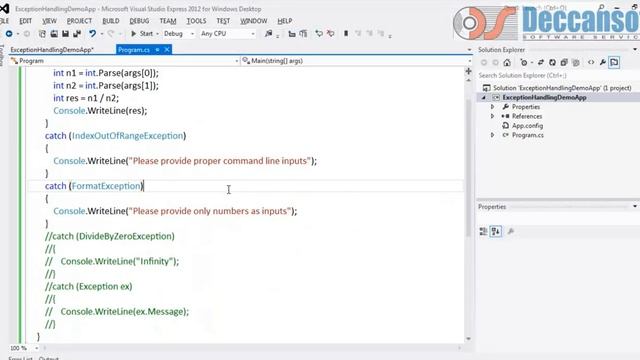Pin the Program.cs tab
The height and width of the screenshot is (360, 640).
click(x=157, y=50)
